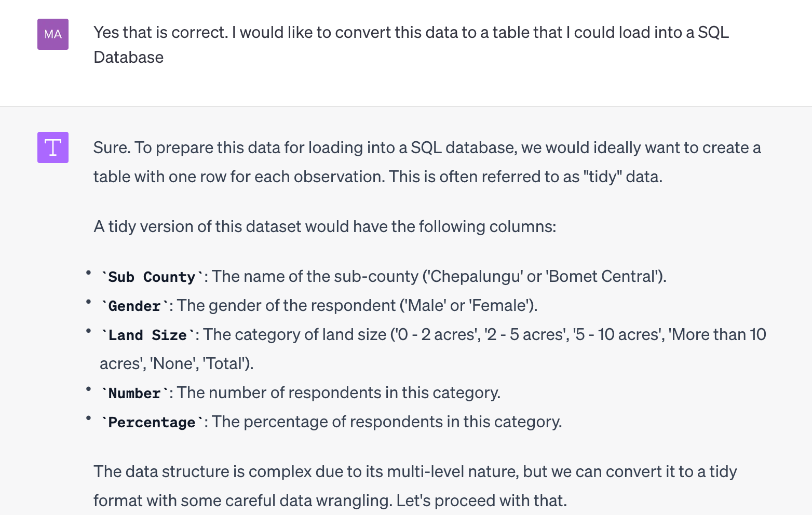Click the `Land Size` code label
The width and height of the screenshot is (812, 515).
pos(147,335)
